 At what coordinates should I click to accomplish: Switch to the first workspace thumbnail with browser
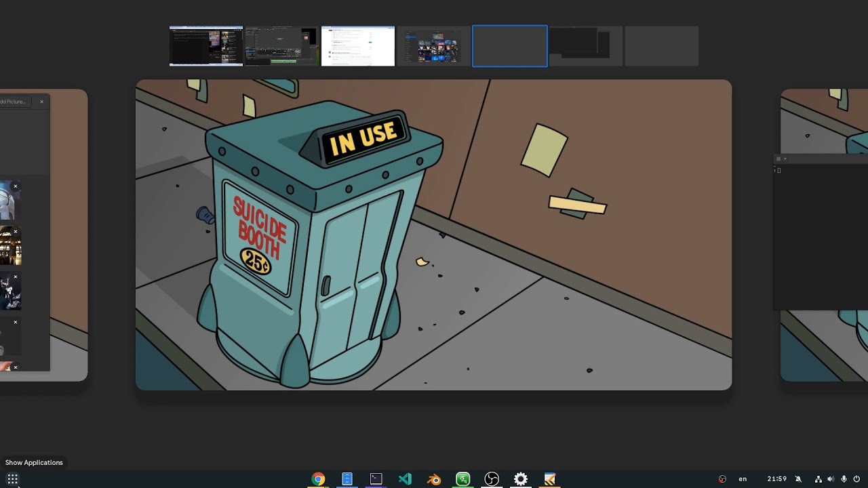pos(206,46)
